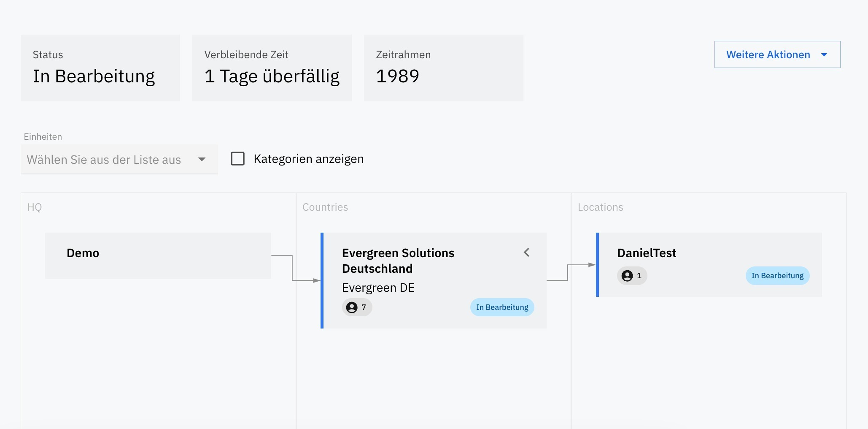
Task: Click the Countries column header
Action: (325, 207)
